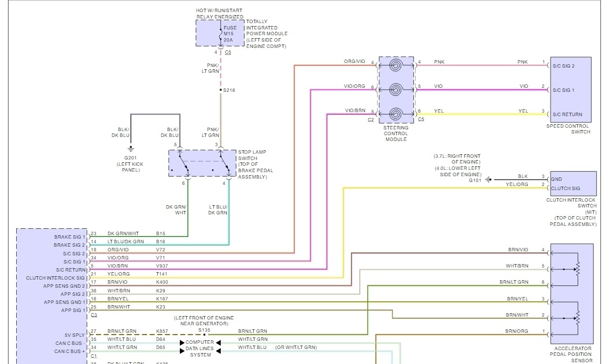
Task: Click the 3.7L RIGHT FRONT OF ENGINE note
Action: (x=457, y=159)
